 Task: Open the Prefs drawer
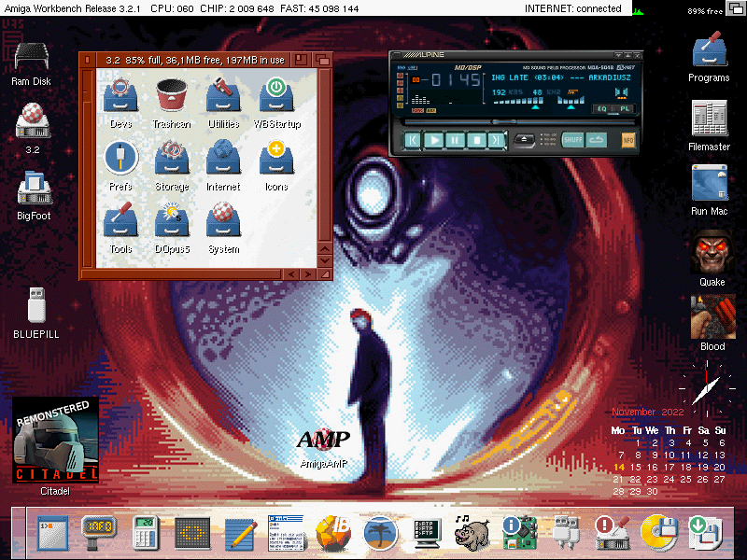coord(120,158)
